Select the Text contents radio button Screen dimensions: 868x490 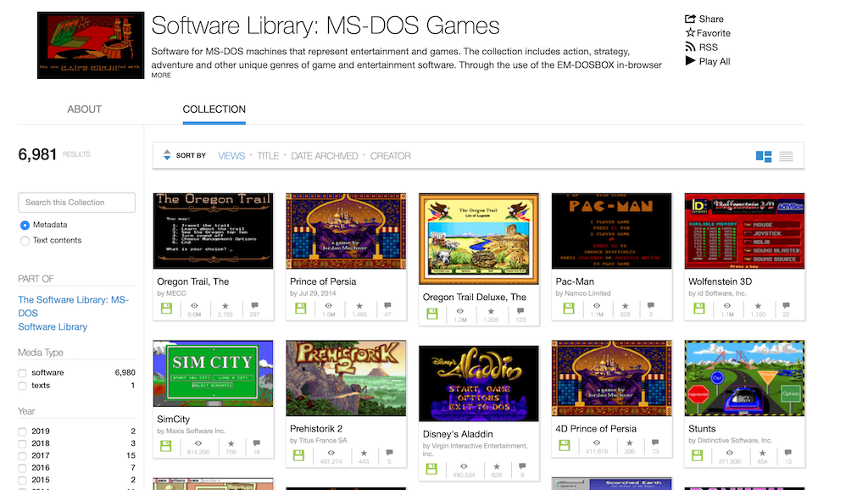[x=25, y=241]
